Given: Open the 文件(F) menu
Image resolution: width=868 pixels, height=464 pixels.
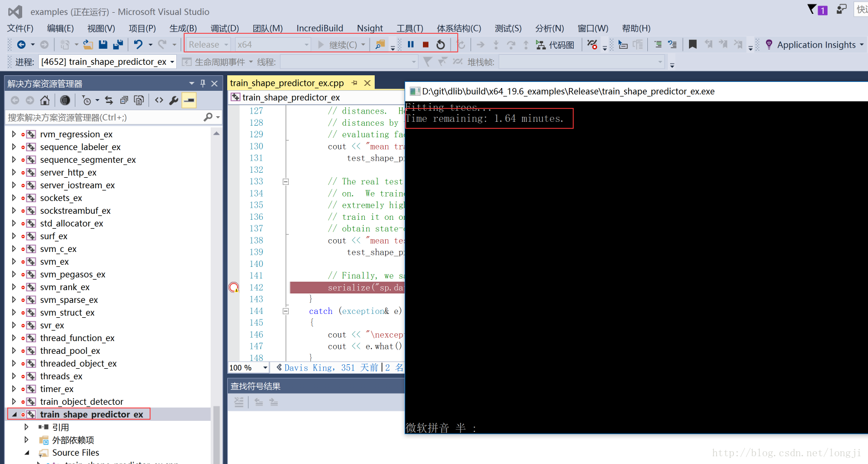Looking at the screenshot, I should [x=20, y=28].
